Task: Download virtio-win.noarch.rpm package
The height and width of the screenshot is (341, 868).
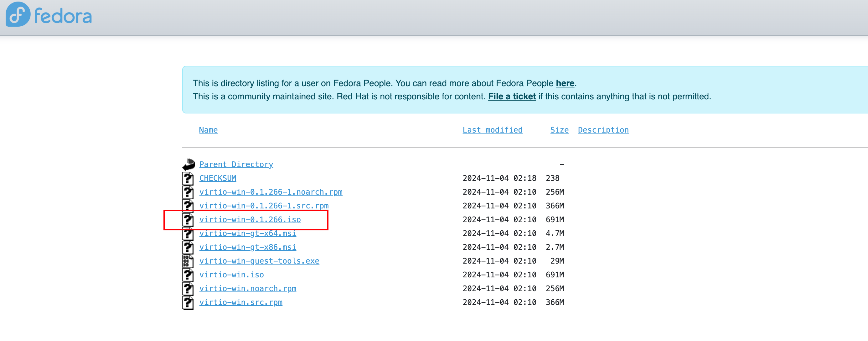Action: point(248,288)
